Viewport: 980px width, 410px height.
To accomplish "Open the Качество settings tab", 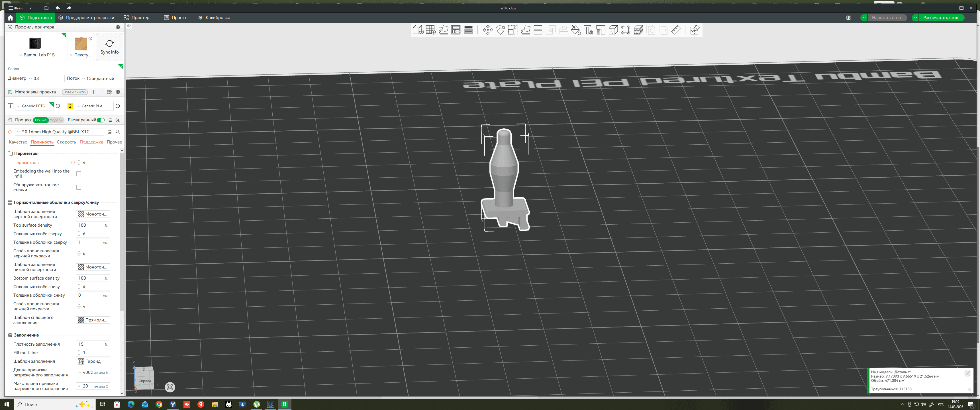I will (18, 142).
